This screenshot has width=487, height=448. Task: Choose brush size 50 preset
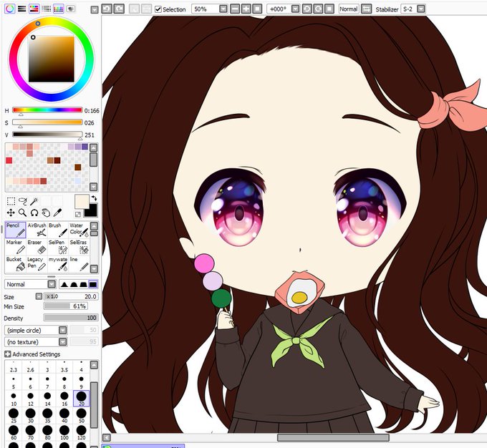click(x=81, y=415)
